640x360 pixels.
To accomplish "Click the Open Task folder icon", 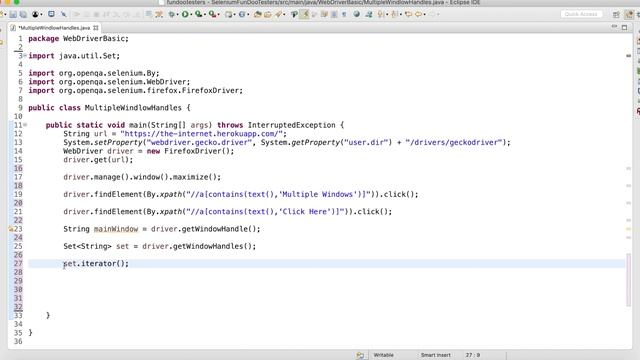I will coord(267,14).
